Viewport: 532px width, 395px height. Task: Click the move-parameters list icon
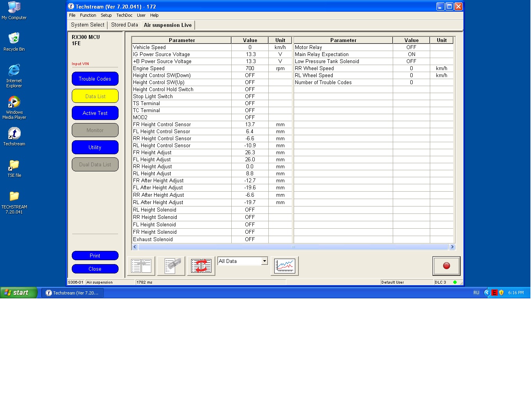pyautogui.click(x=141, y=266)
